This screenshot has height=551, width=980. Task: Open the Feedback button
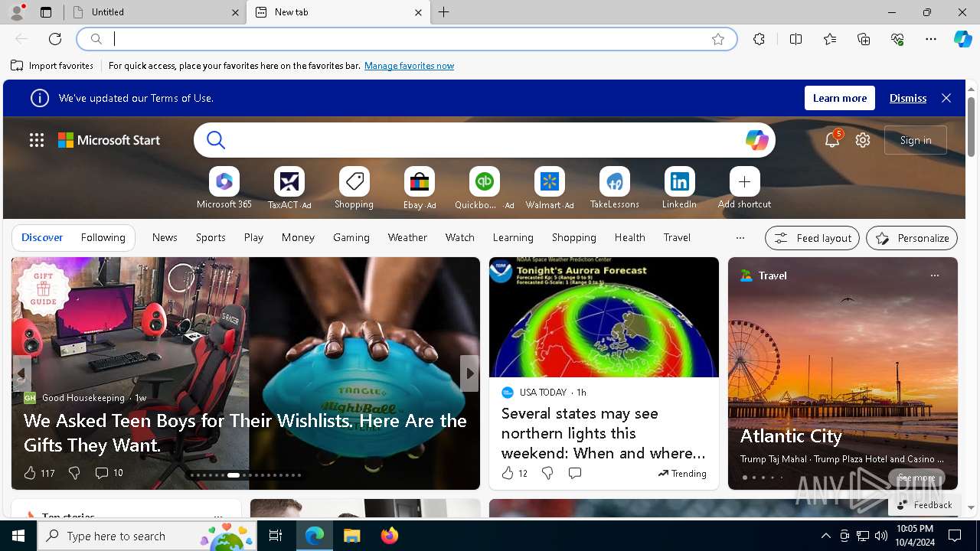924,504
